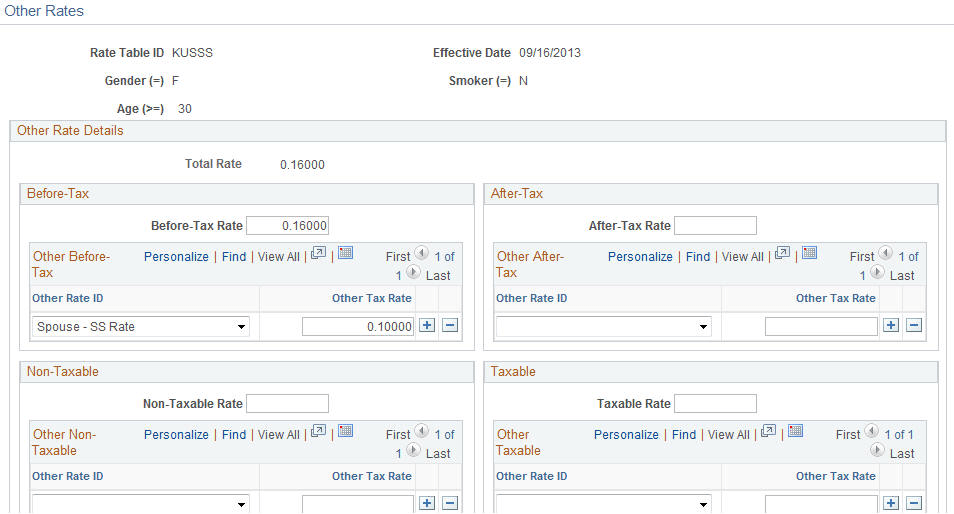Personalize the Other Before-Tax grid
This screenshot has height=514, width=954.
[176, 257]
